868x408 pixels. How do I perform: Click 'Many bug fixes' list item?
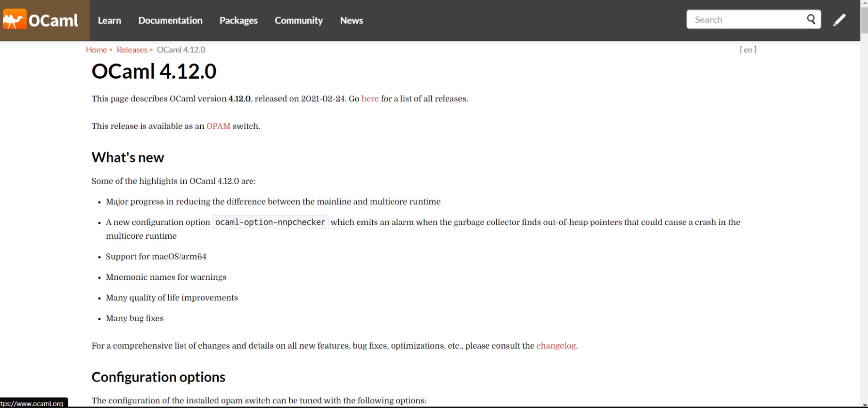[134, 318]
